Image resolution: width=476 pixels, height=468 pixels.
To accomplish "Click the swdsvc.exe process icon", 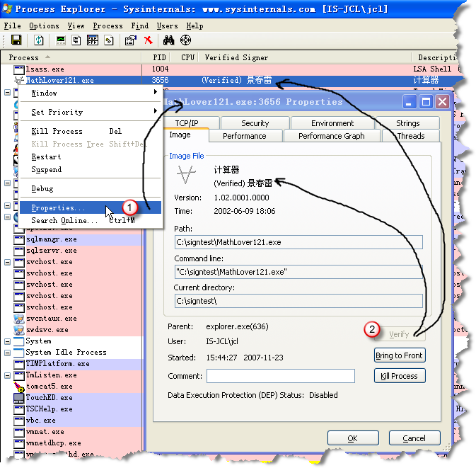I will click(x=19, y=330).
